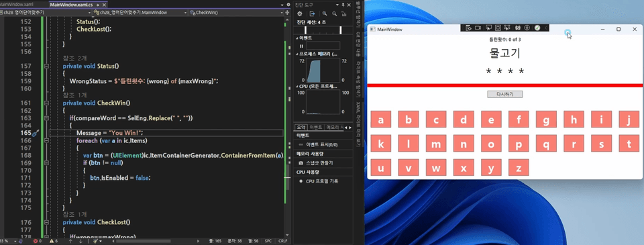Click the 다시하기 button in MainWindow
Screen dimensions: 644x245
point(504,94)
